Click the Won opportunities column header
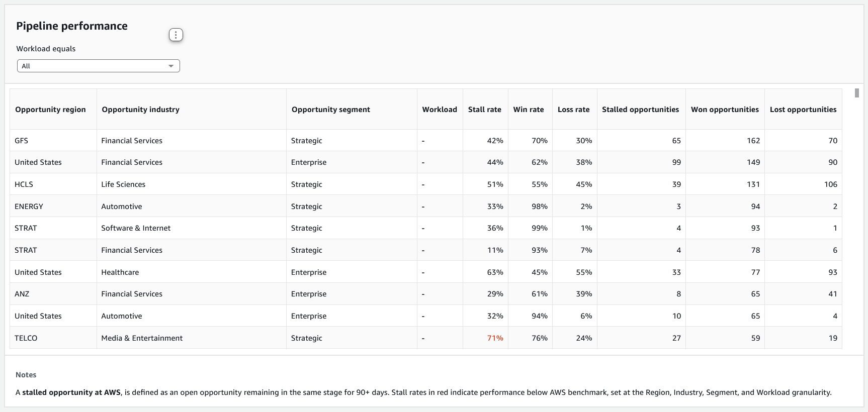This screenshot has width=868, height=412. tap(724, 110)
